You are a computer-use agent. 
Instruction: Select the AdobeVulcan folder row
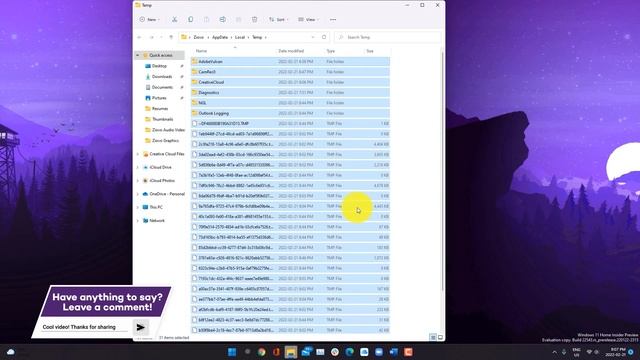coord(290,62)
